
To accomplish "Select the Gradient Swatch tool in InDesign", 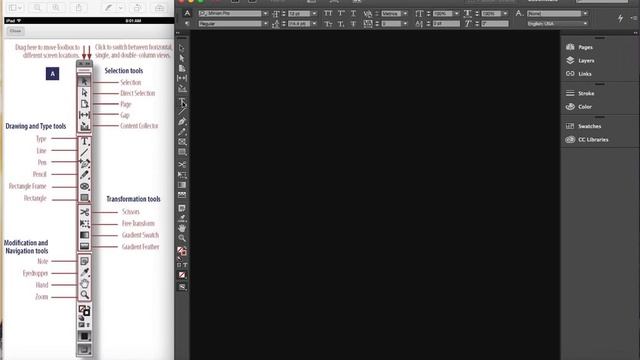I will pyautogui.click(x=182, y=185).
